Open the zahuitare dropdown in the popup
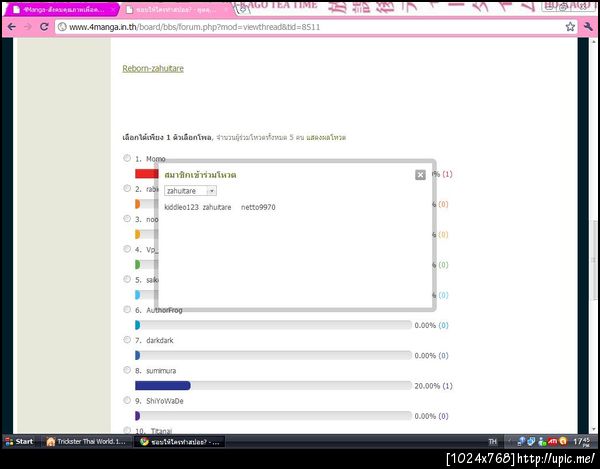 (190, 191)
